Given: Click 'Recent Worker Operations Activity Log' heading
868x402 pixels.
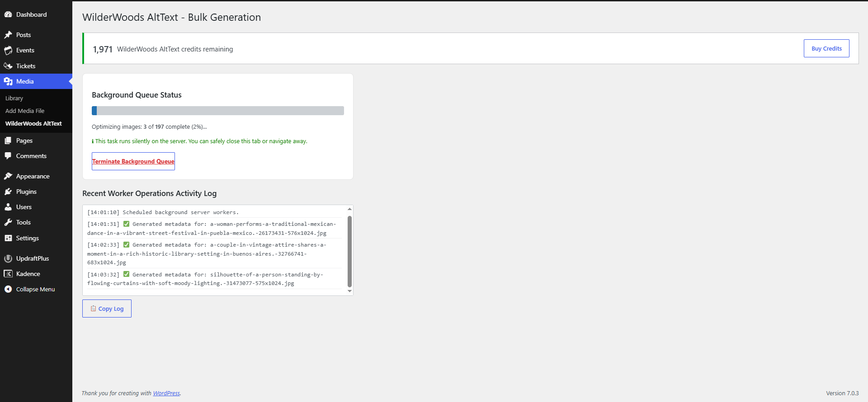Looking at the screenshot, I should 149,193.
